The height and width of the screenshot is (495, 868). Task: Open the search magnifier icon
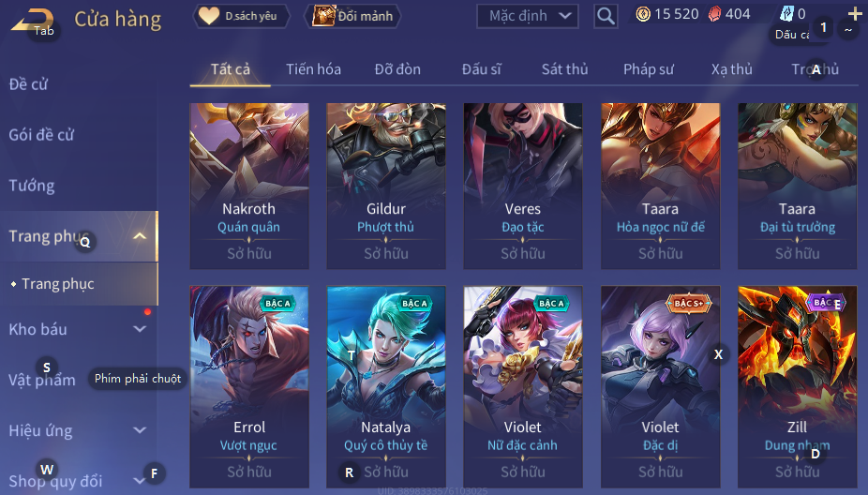606,16
